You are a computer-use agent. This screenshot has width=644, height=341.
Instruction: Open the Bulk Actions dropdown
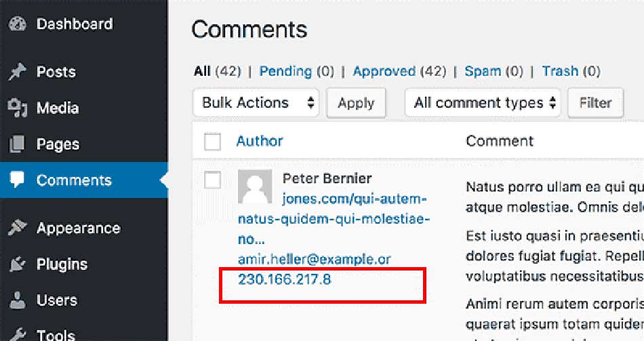(x=256, y=103)
